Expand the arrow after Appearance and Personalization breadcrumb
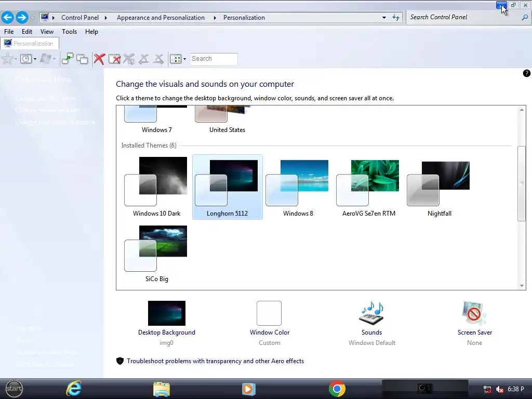532x399 pixels. (x=215, y=18)
